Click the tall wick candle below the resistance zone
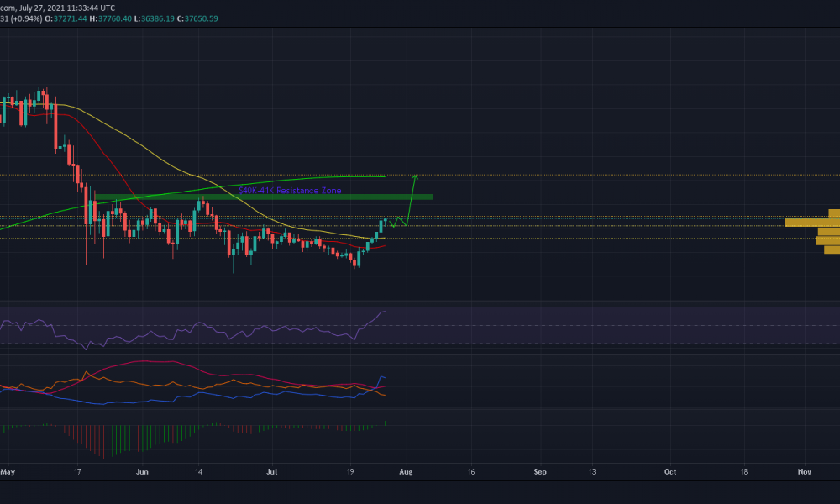The height and width of the screenshot is (504, 840). tap(381, 217)
